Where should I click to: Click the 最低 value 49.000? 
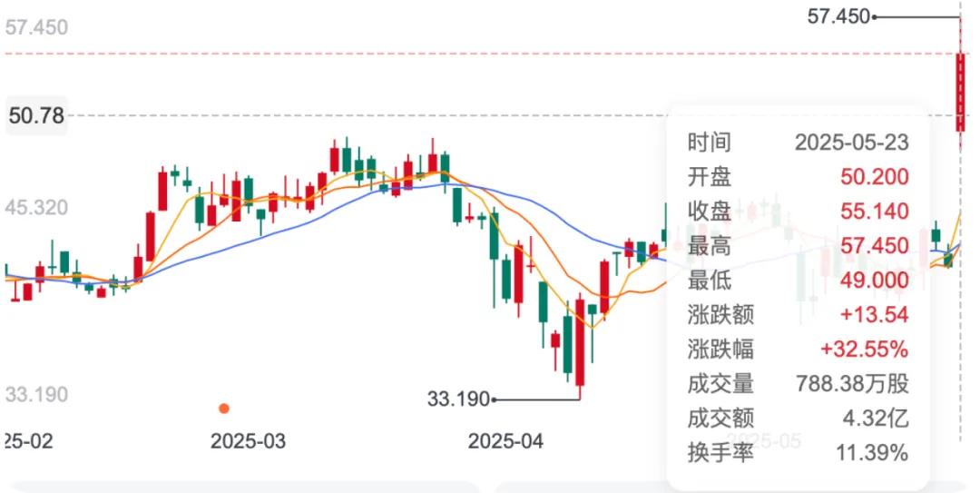click(873, 281)
